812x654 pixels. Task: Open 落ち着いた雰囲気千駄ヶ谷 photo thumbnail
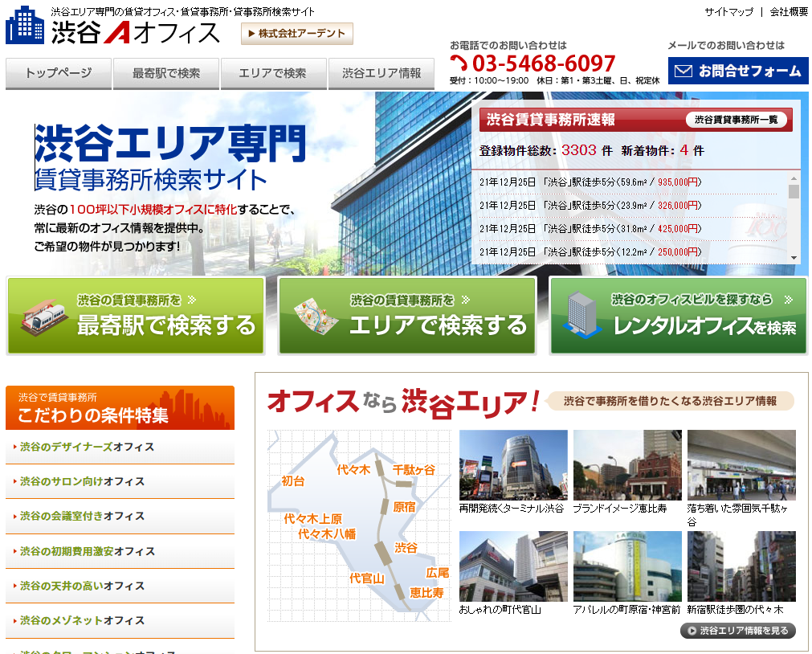(x=741, y=465)
